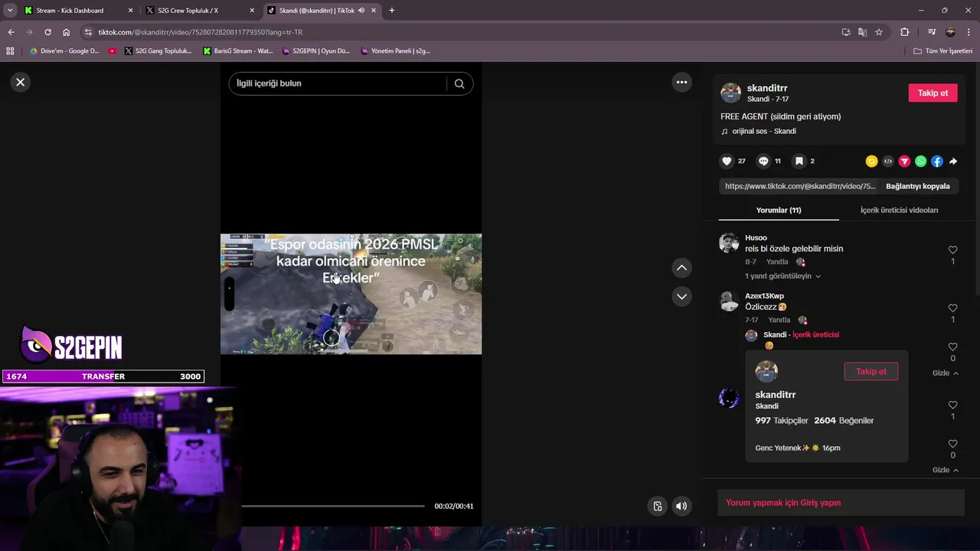
Task: Open the three-dot more options menu
Action: tap(681, 82)
